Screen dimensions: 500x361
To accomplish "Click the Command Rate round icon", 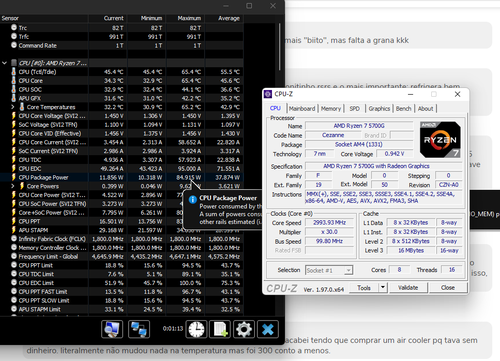I will pyautogui.click(x=14, y=45).
